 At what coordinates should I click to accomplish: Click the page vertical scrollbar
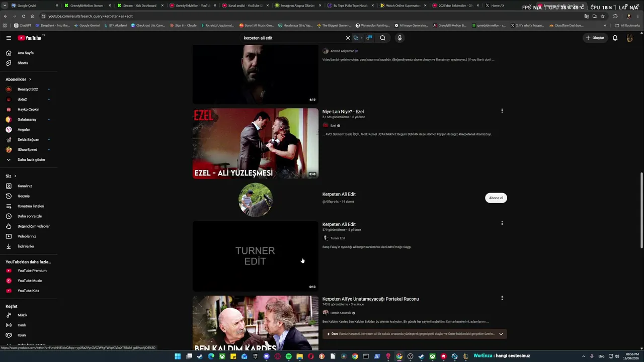click(x=641, y=210)
